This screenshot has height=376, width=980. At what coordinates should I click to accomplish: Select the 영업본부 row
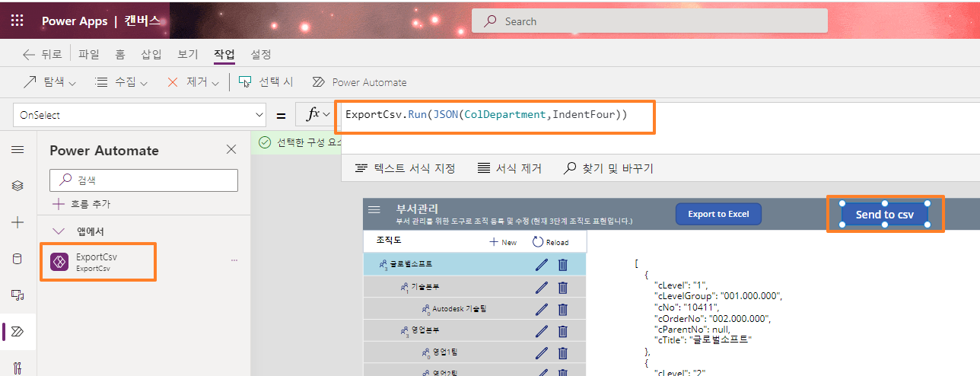[x=475, y=331]
